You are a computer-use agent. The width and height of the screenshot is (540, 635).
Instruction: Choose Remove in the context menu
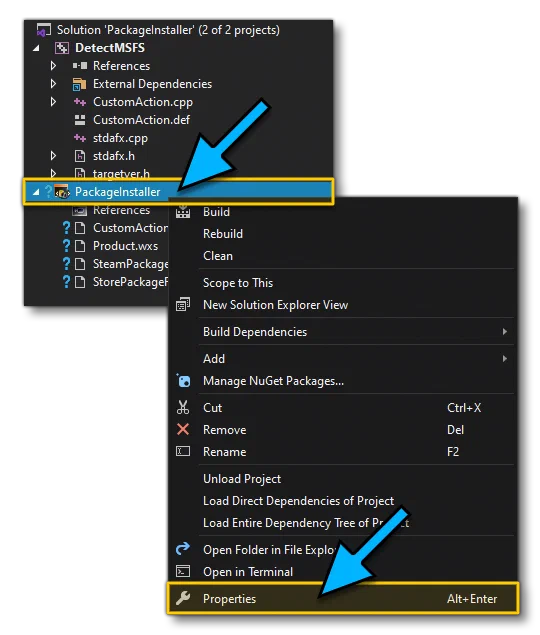[x=344, y=430]
